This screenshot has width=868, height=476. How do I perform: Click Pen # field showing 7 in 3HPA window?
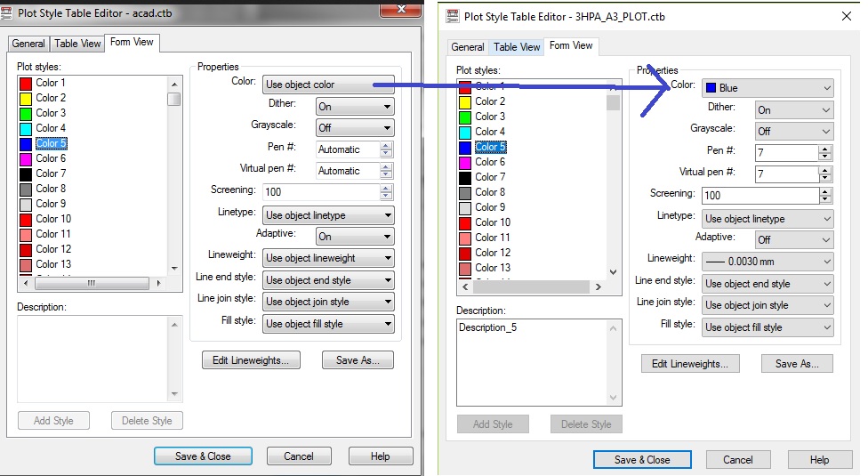click(786, 153)
